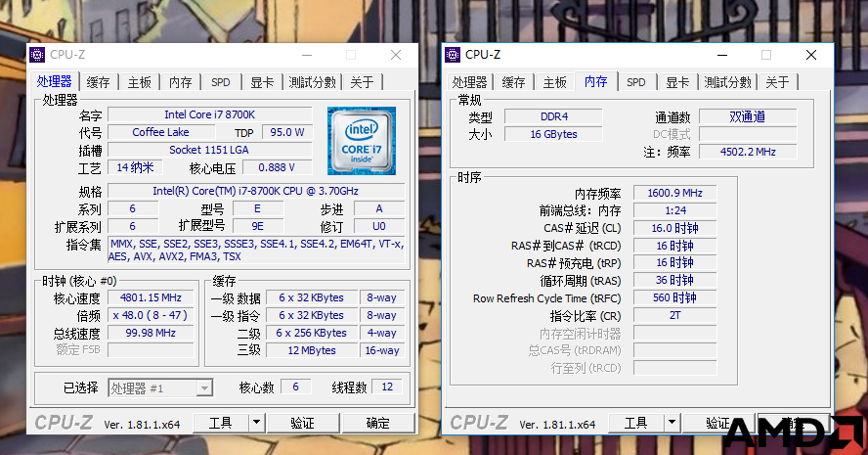Image resolution: width=868 pixels, height=455 pixels.
Task: Click the 12 MBytes level 3 cache value
Action: (312, 351)
